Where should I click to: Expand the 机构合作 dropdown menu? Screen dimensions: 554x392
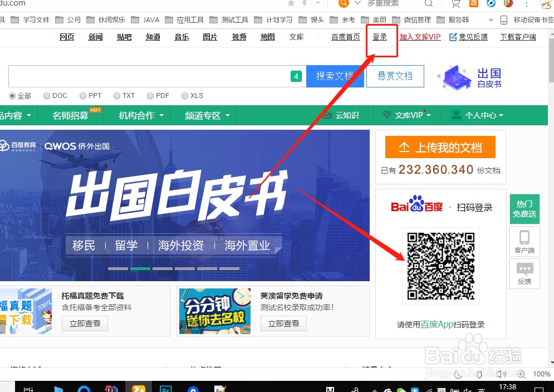click(x=141, y=115)
